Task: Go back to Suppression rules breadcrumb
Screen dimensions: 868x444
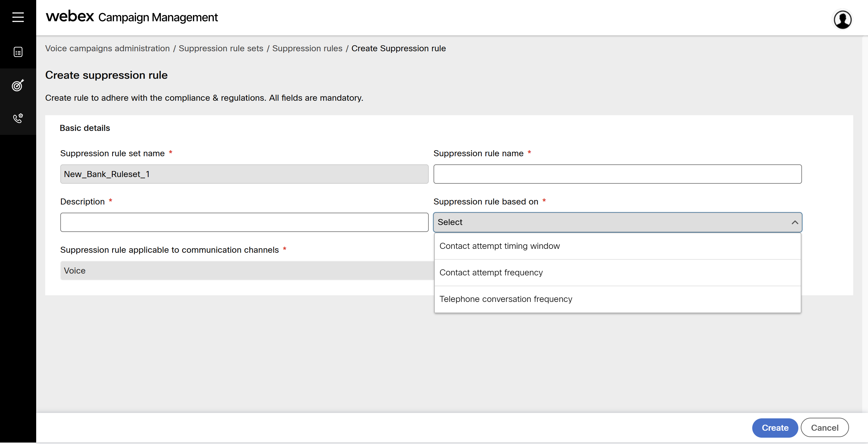Action: click(307, 49)
